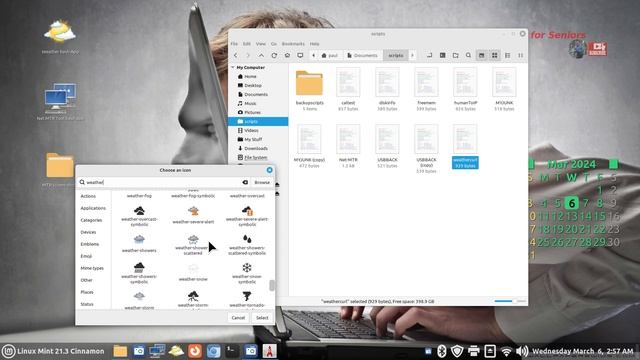Choose the weather-storm icon
The image size is (640, 360).
pos(139,296)
